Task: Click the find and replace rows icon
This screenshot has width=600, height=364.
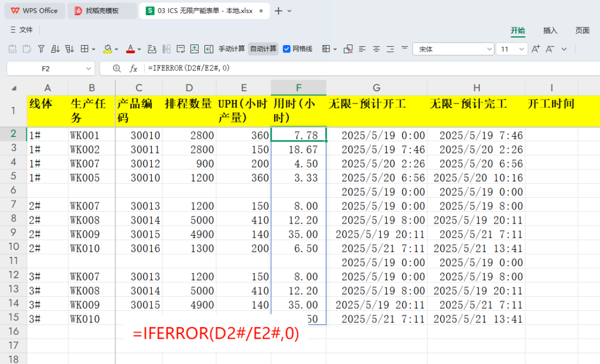Action: (152, 49)
